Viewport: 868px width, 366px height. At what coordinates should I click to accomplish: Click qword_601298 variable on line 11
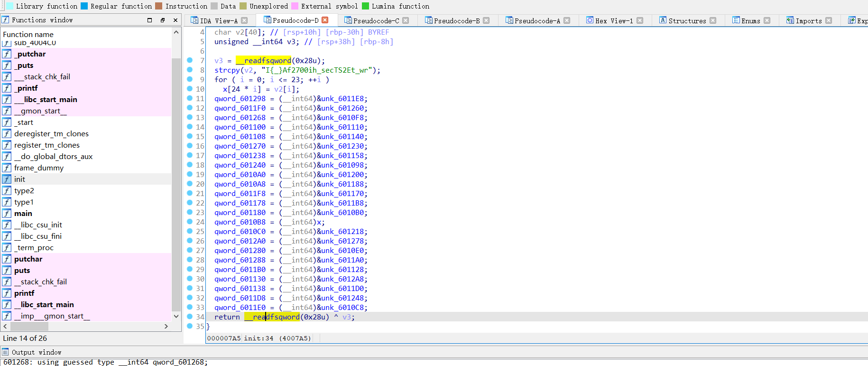click(240, 99)
